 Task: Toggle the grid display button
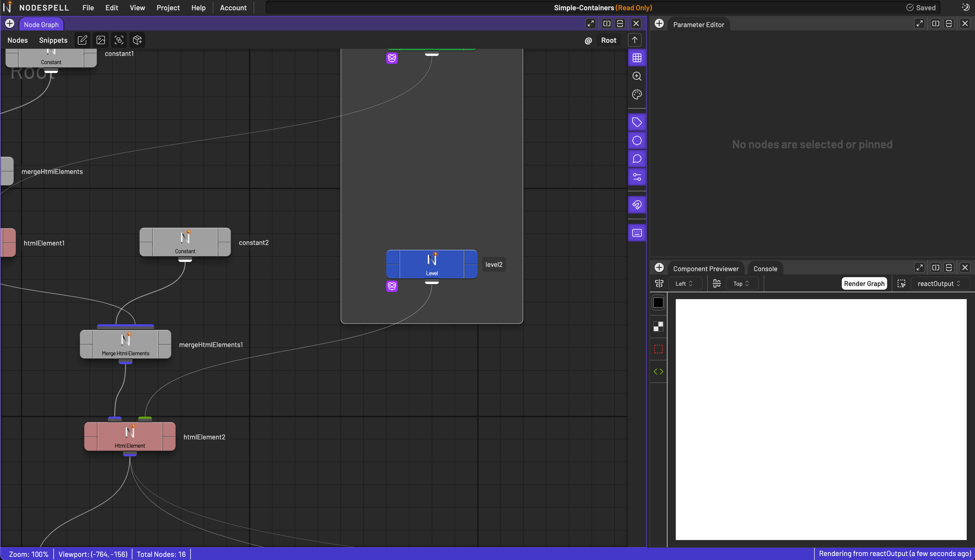point(637,58)
